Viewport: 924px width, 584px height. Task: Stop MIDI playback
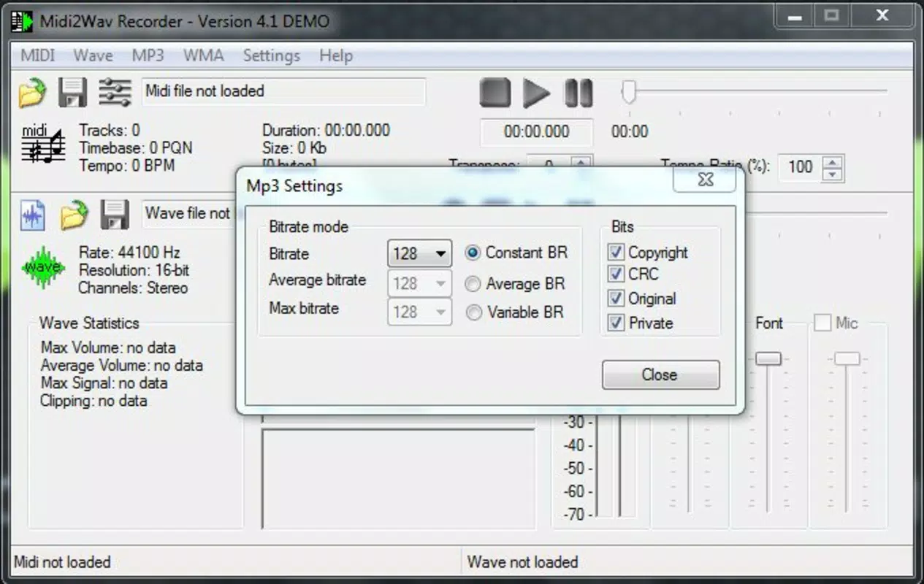click(x=495, y=93)
